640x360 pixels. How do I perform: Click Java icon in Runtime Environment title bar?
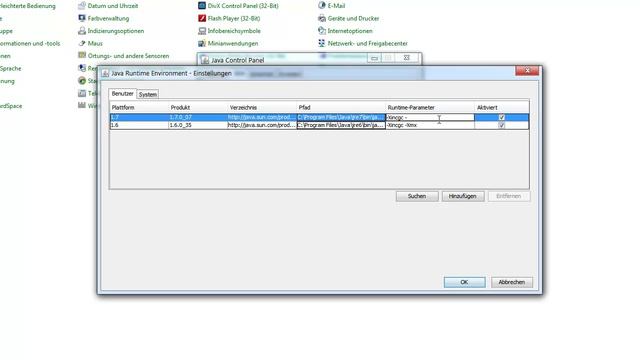coord(105,73)
